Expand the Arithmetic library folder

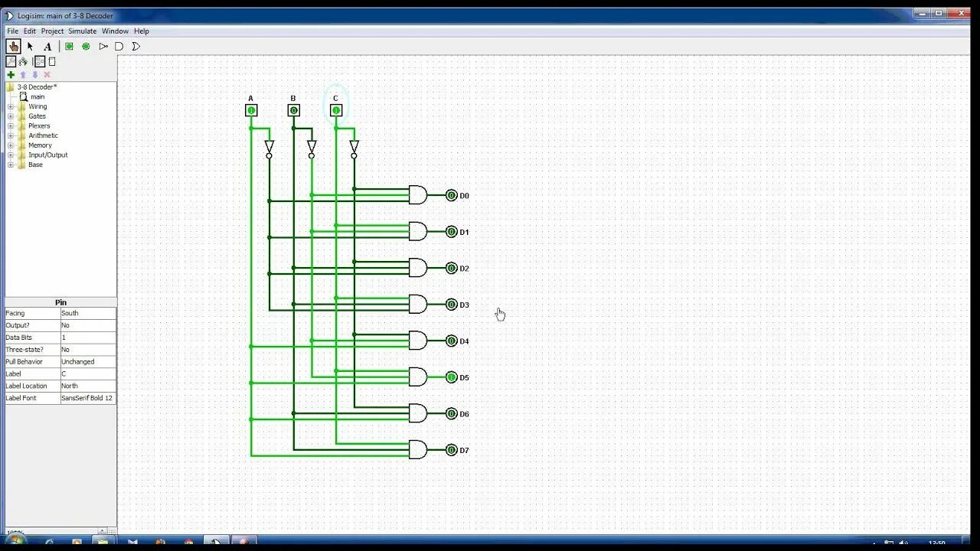11,135
